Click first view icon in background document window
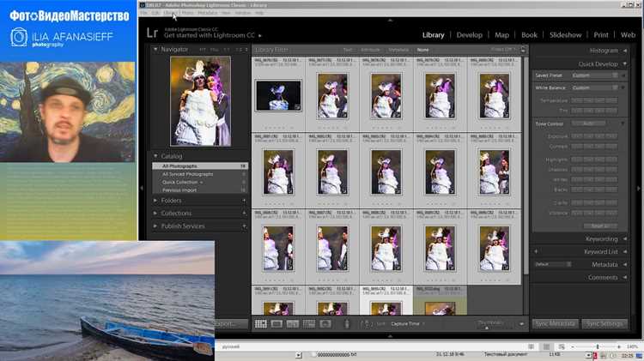 pos(531,346)
